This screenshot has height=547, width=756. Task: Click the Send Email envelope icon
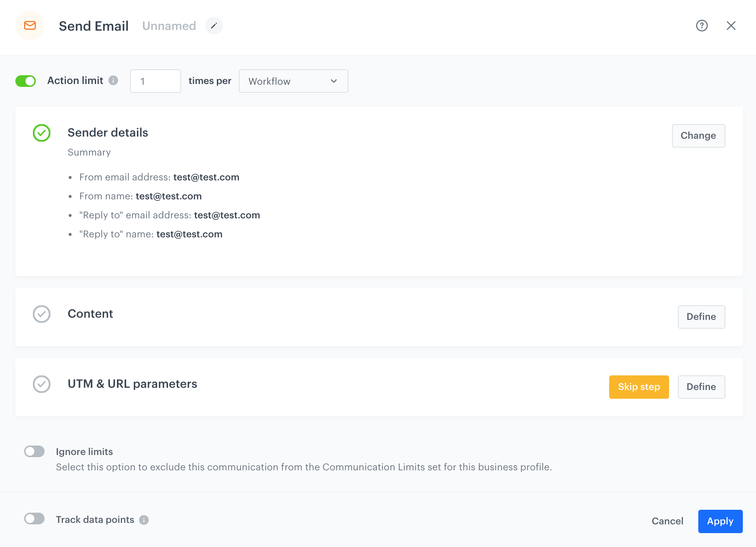point(30,26)
